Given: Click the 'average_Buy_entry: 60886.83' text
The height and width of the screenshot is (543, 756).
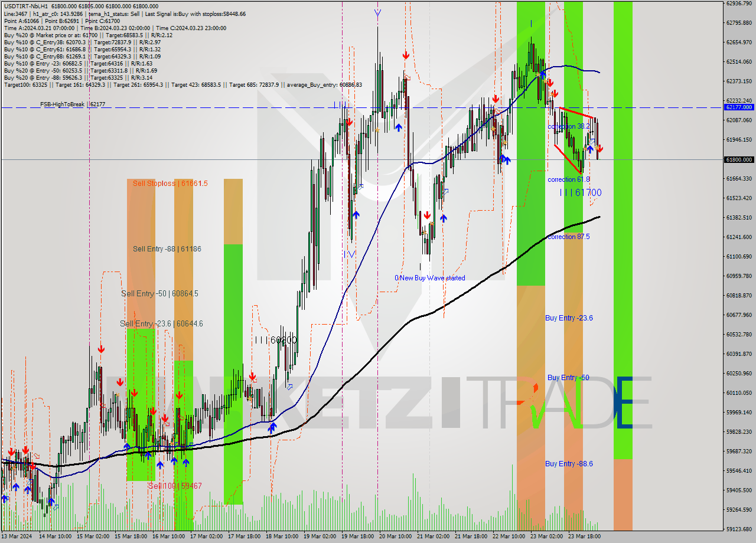Looking at the screenshot, I should click(x=325, y=84).
